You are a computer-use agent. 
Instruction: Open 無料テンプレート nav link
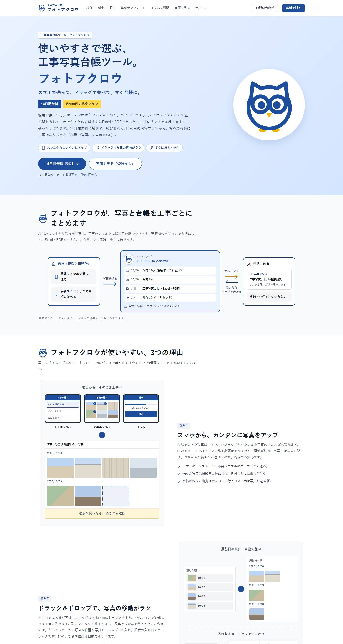coord(133,8)
